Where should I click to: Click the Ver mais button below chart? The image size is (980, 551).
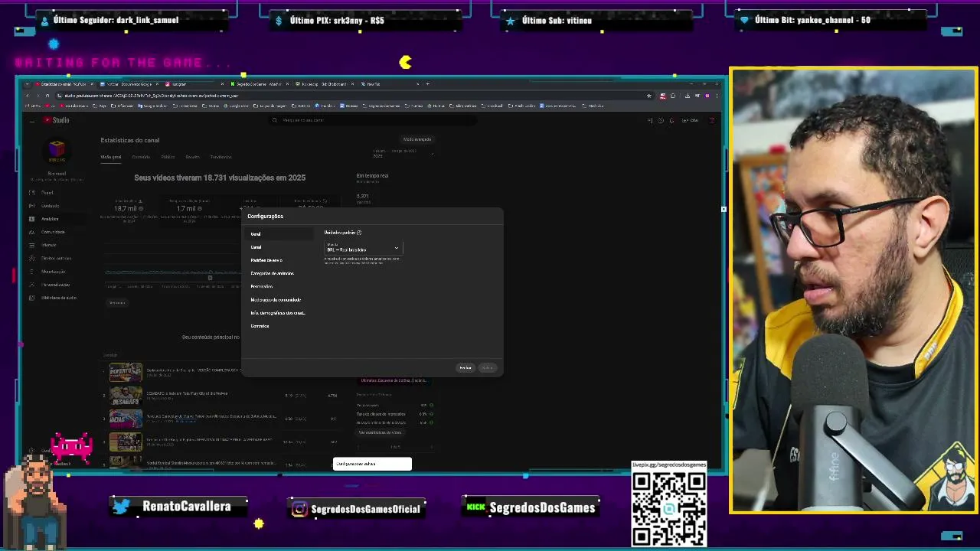click(116, 302)
